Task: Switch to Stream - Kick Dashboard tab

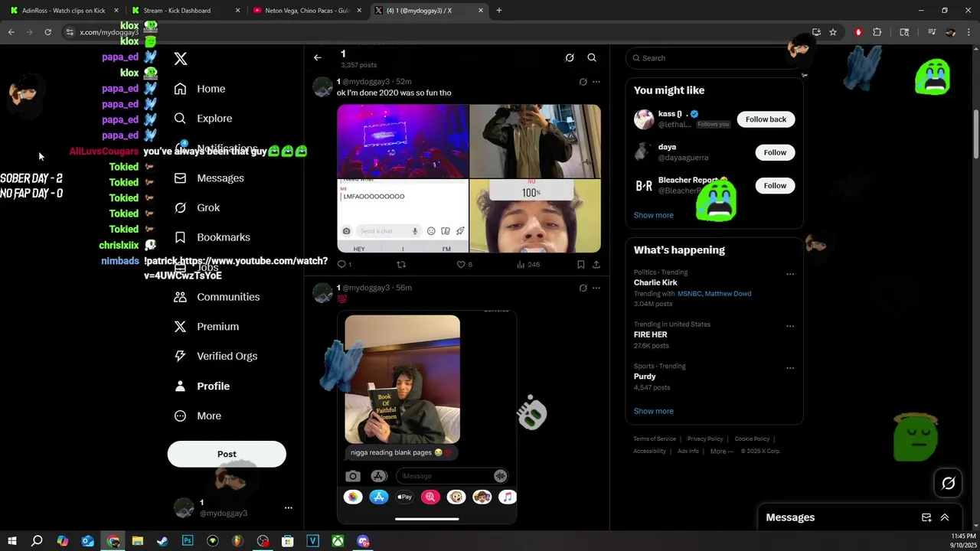Action: point(185,11)
